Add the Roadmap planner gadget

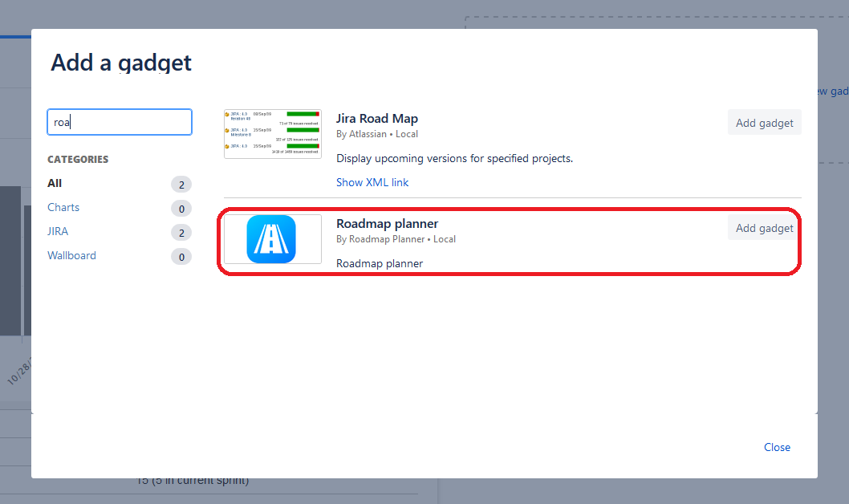click(764, 228)
